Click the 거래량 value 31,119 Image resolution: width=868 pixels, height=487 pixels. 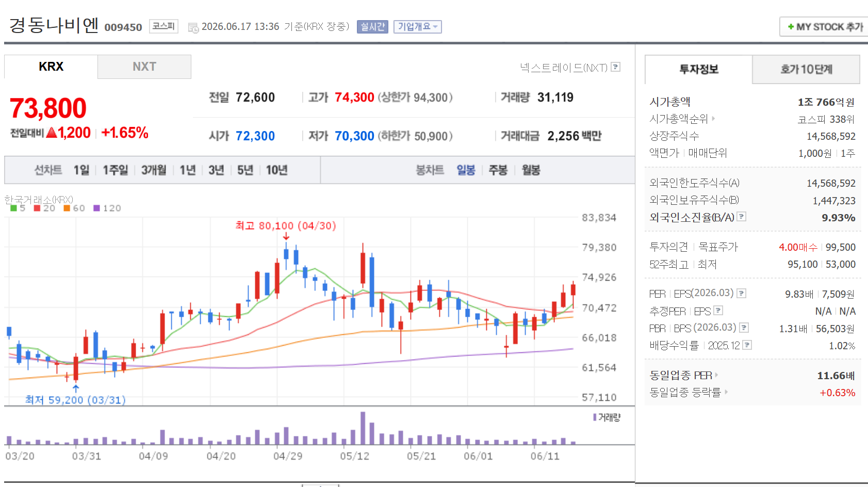[x=555, y=97]
